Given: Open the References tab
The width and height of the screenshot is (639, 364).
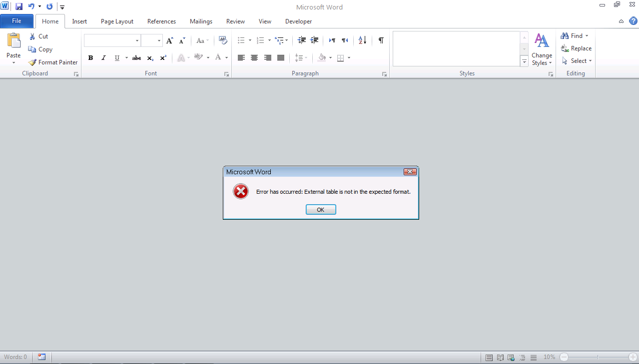Looking at the screenshot, I should click(x=161, y=21).
